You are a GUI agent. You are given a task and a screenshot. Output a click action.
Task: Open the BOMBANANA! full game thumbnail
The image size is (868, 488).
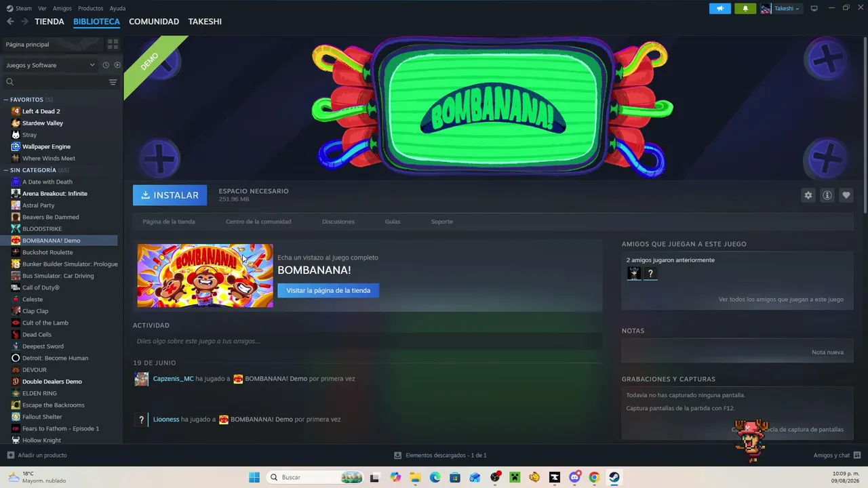[205, 276]
